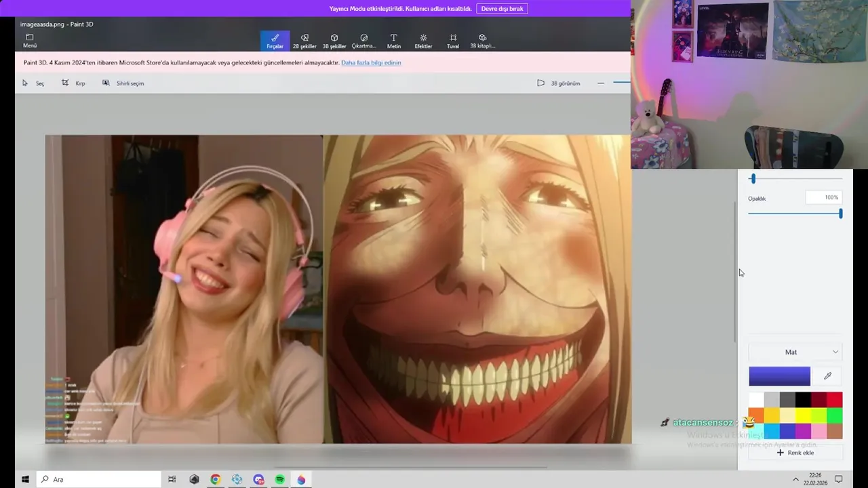Screen dimensions: 868x488
Task: Select the black color swatch
Action: pyautogui.click(x=803, y=399)
